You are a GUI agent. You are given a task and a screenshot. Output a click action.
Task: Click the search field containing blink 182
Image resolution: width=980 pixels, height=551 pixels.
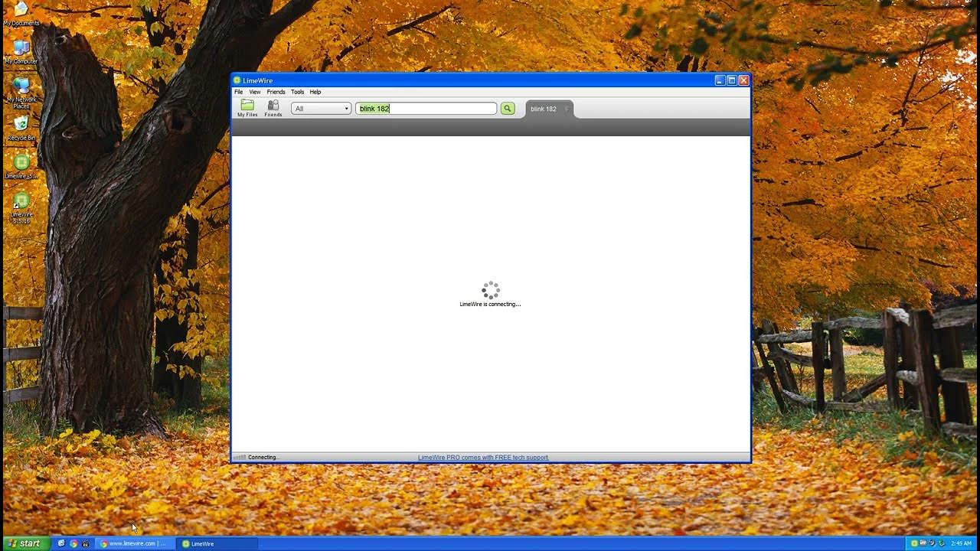[426, 109]
